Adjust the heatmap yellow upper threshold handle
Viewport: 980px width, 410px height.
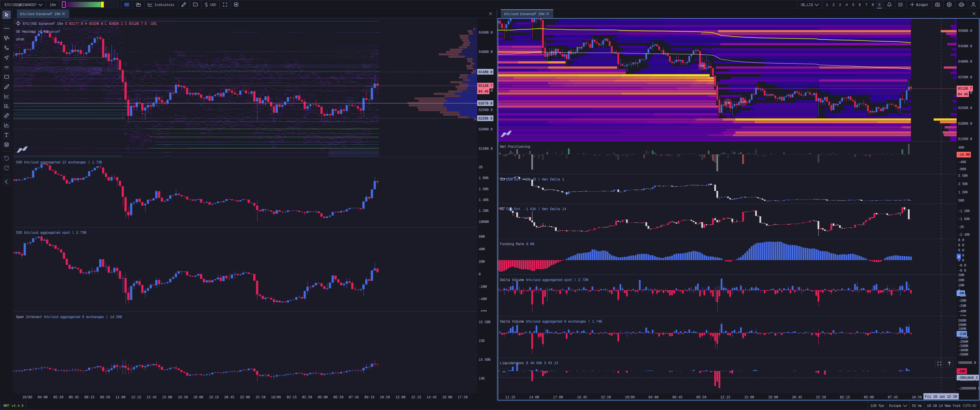(x=102, y=5)
